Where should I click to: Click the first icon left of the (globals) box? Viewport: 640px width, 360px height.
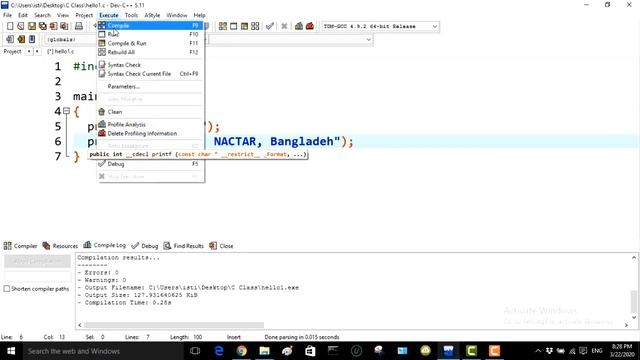click(x=10, y=39)
